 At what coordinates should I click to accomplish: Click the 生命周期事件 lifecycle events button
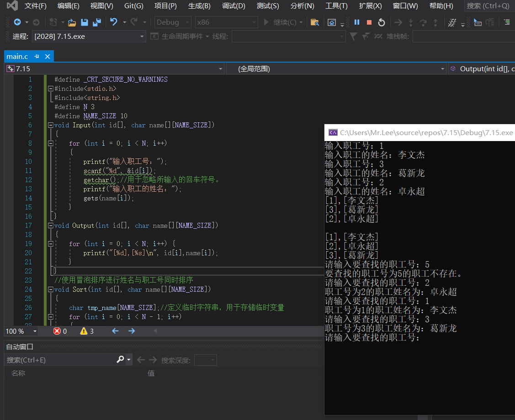pyautogui.click(x=180, y=36)
